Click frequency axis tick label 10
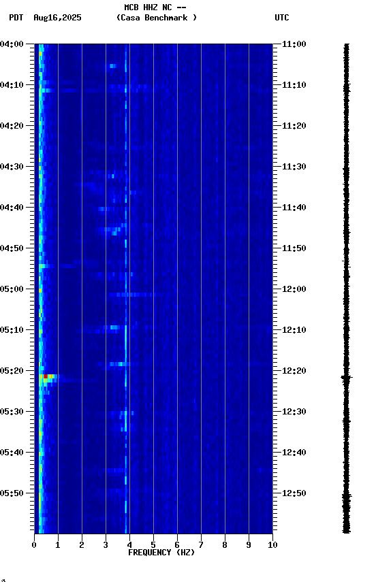Screen dimensions: 376x588 click(272, 545)
